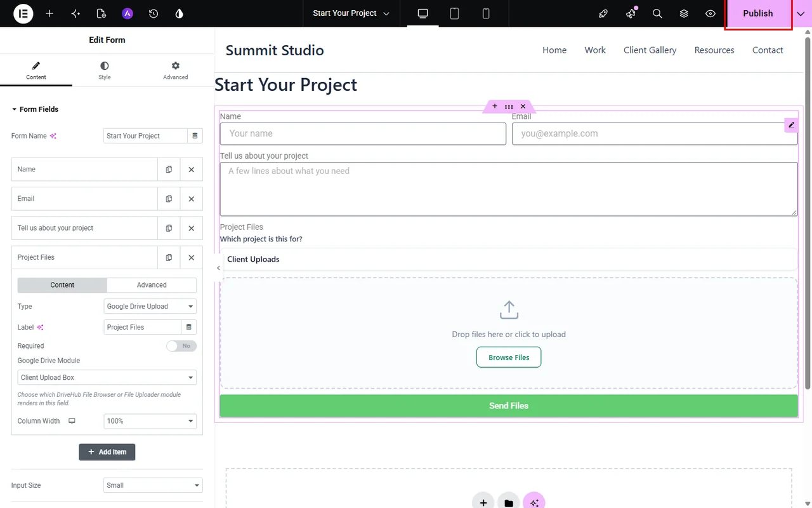Image resolution: width=812 pixels, height=508 pixels.
Task: Switch to the panel's top Advanced tab
Action: pyautogui.click(x=176, y=70)
